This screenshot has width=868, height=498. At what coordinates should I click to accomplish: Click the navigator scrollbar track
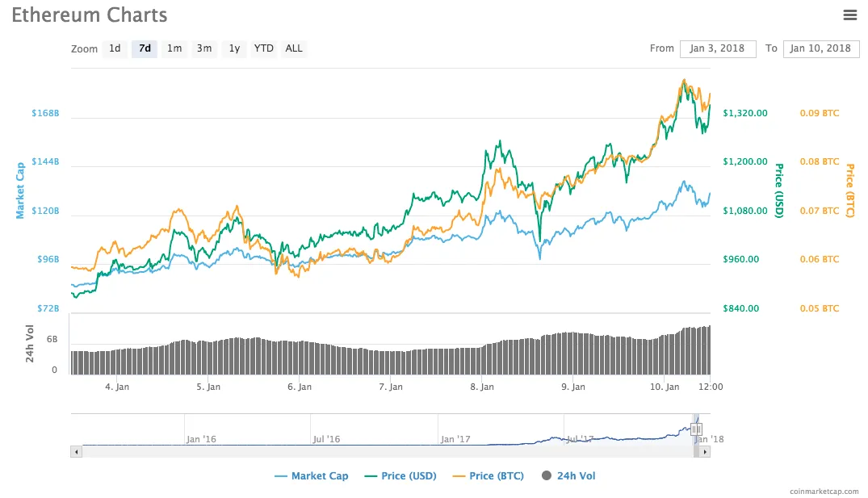click(388, 452)
